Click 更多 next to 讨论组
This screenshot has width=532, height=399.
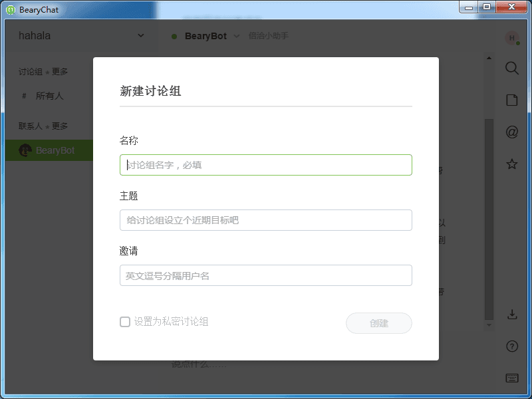[60, 72]
